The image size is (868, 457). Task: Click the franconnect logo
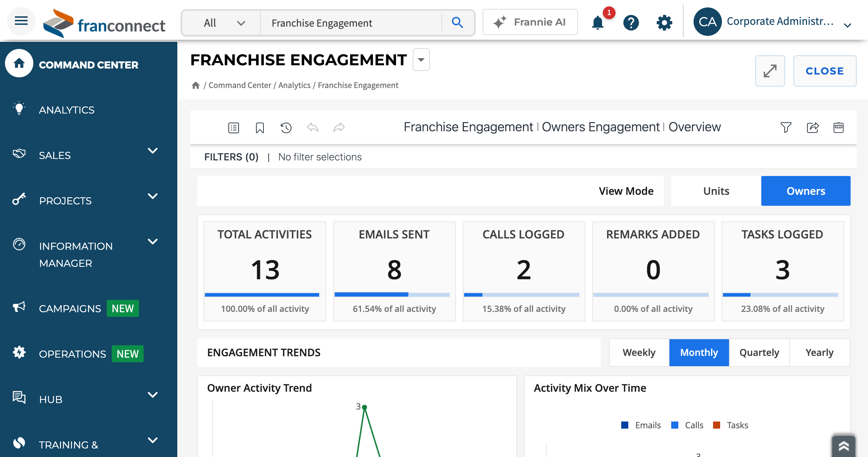(104, 23)
